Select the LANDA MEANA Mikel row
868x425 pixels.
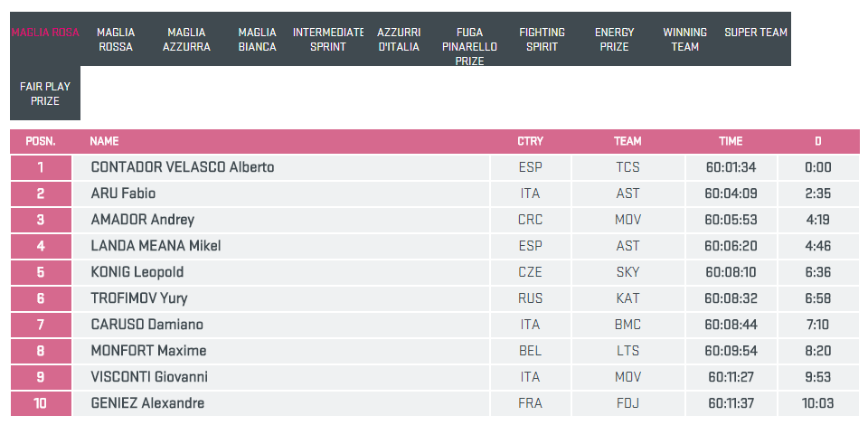[156, 246]
